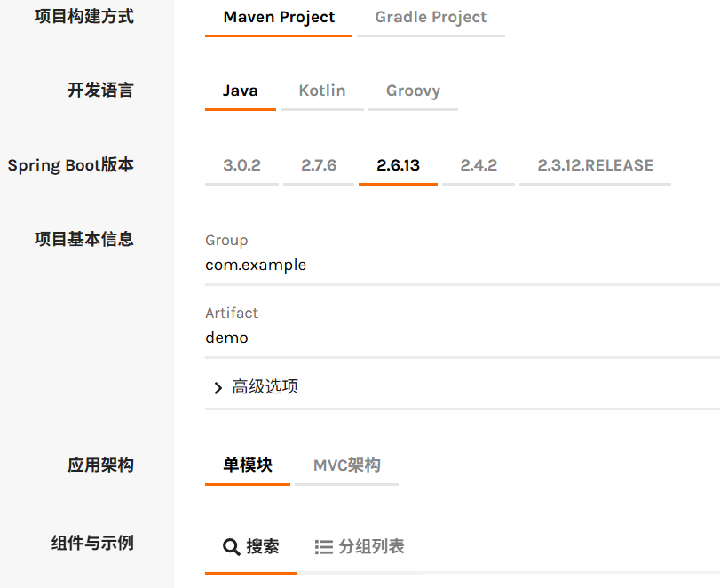The image size is (720, 588).
Task: Click the 项目基本信息 section label
Action: [x=84, y=239]
